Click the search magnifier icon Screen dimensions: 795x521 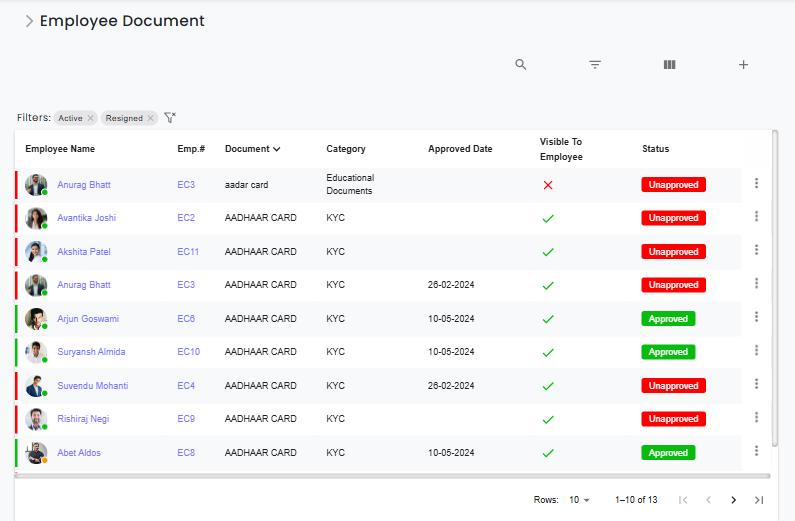[520, 64]
